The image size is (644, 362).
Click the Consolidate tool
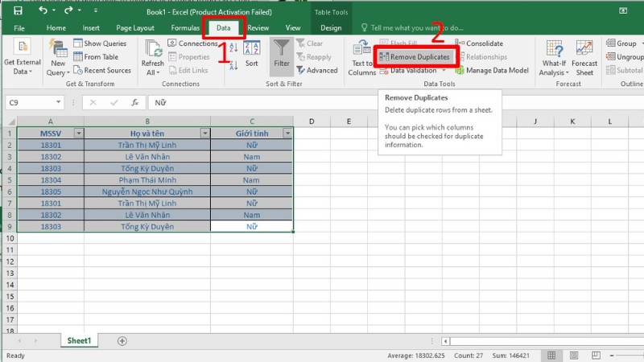click(x=479, y=43)
